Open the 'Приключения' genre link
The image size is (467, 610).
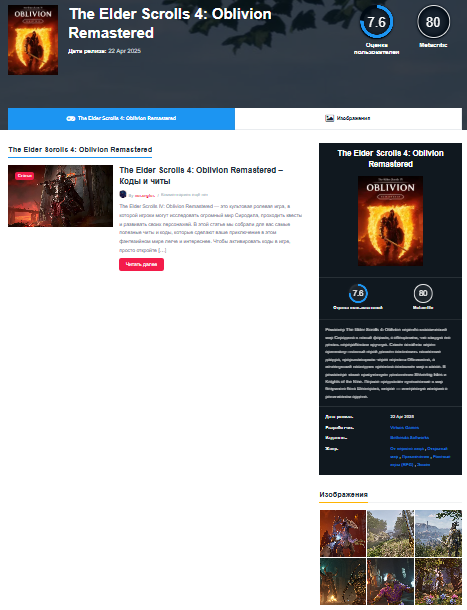[x=415, y=457]
